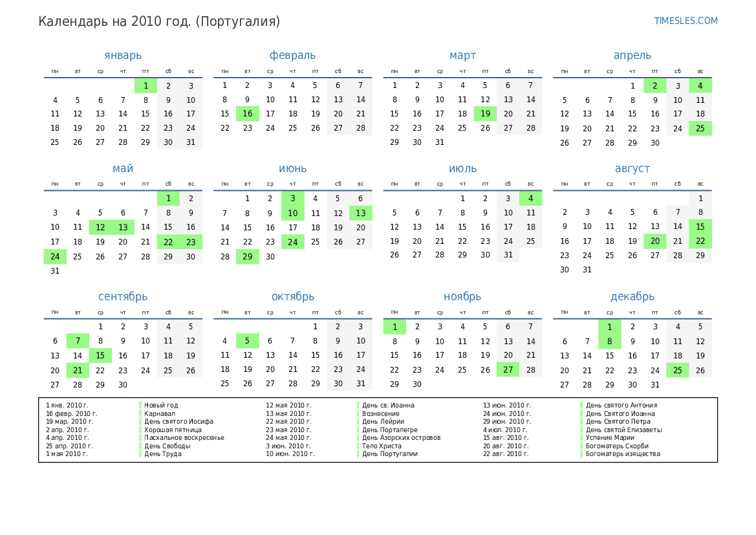Select День Португалии in the legend
Viewport: 756px width, 535px height.
[389, 454]
